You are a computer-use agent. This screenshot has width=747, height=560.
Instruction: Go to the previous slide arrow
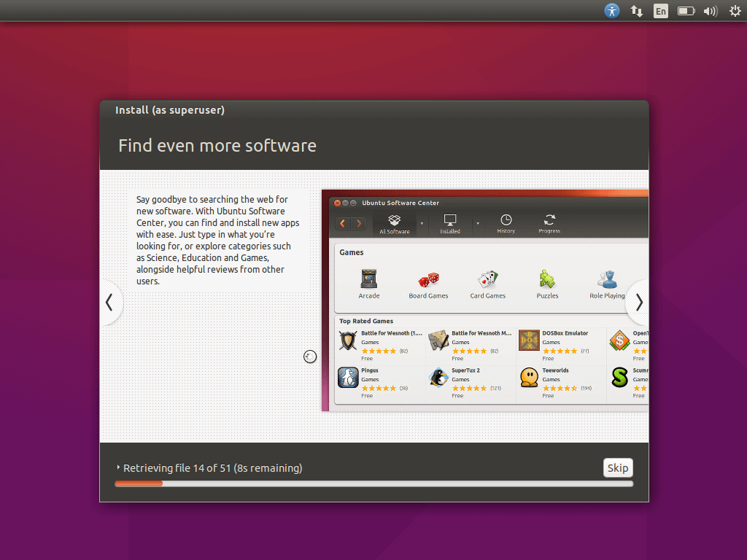[x=109, y=302]
